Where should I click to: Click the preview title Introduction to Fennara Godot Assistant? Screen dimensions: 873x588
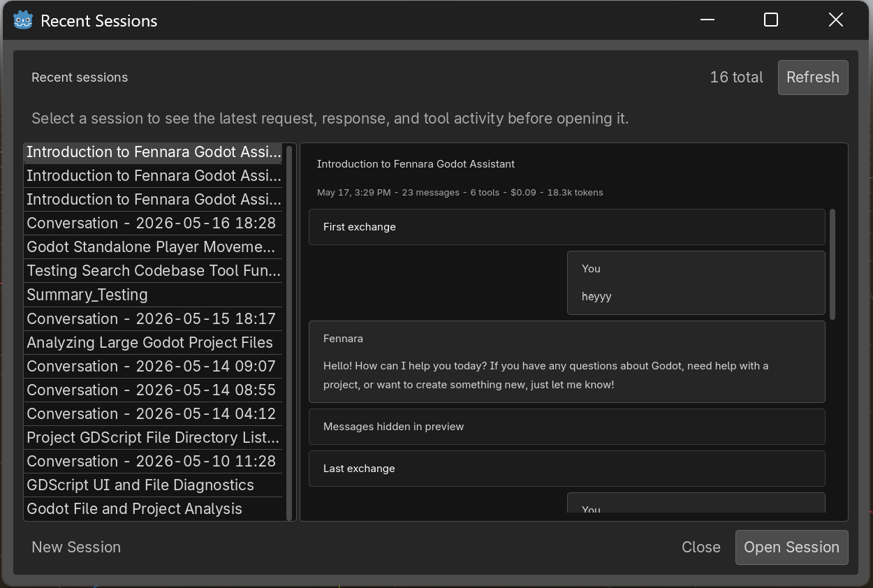(x=416, y=164)
